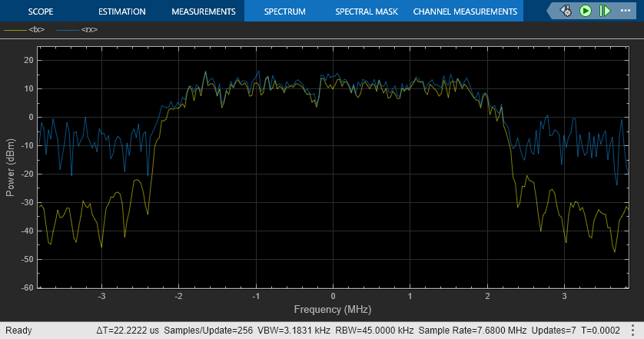This screenshot has width=644, height=339.
Task: Click the RBW=45.0000 kHz status entry
Action: pos(374,331)
